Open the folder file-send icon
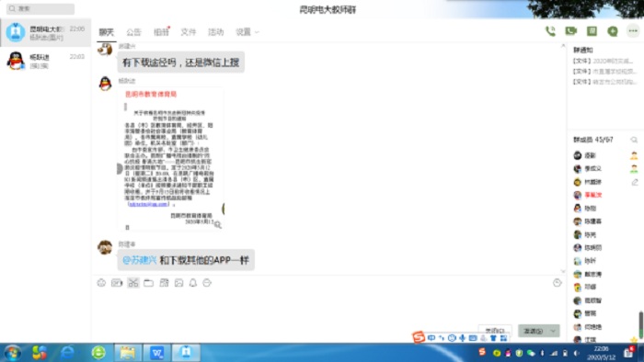 coord(148,283)
